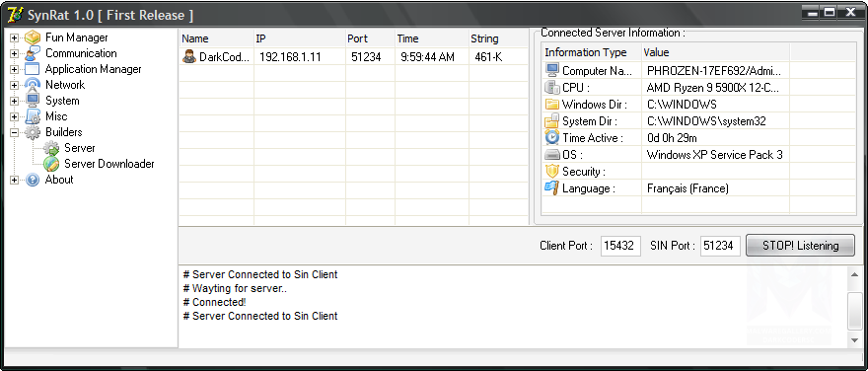
Task: Click the IP column header
Action: tap(300, 38)
